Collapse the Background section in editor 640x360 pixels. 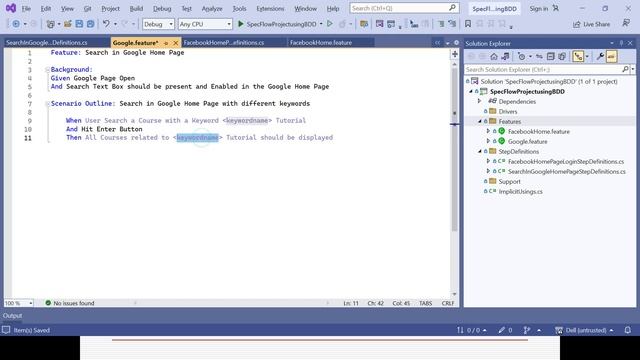(47, 70)
